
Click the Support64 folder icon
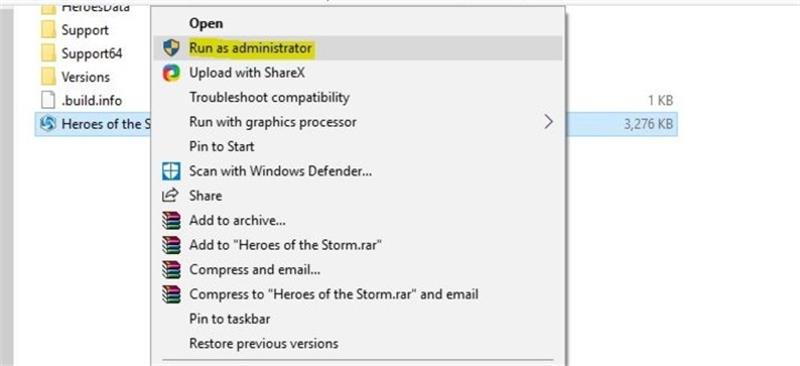[48, 53]
